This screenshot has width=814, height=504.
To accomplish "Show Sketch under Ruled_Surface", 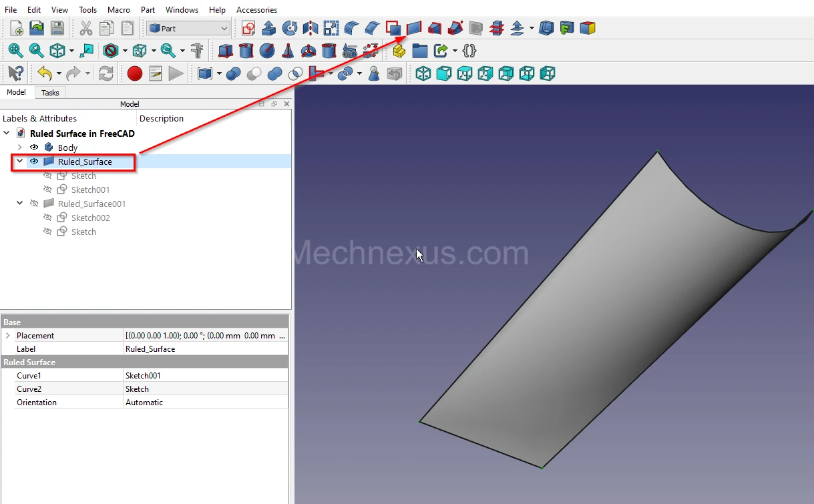I will [47, 176].
